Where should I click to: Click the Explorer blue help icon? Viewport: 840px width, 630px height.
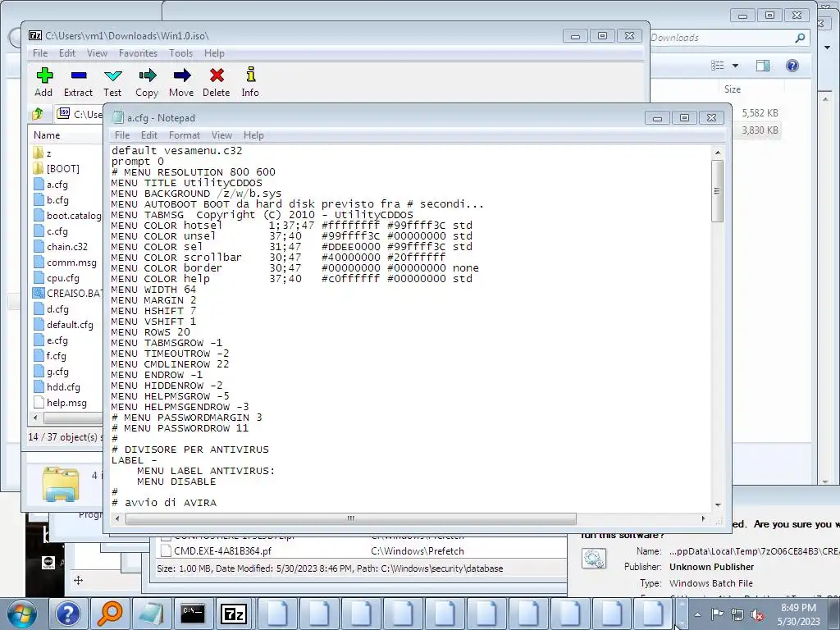pos(792,66)
